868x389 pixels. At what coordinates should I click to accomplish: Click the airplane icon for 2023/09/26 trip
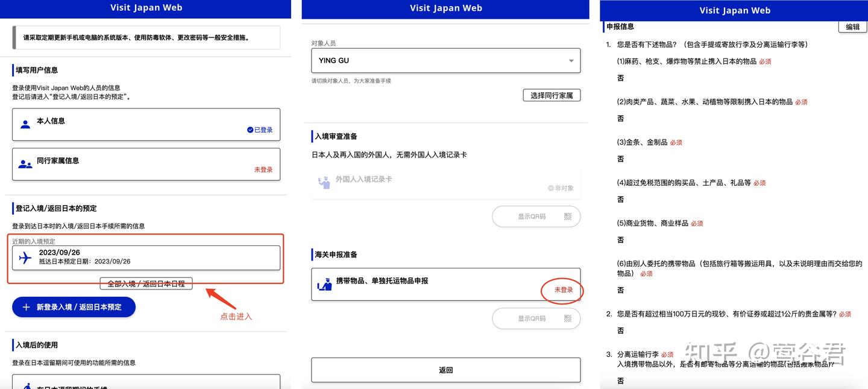[25, 258]
